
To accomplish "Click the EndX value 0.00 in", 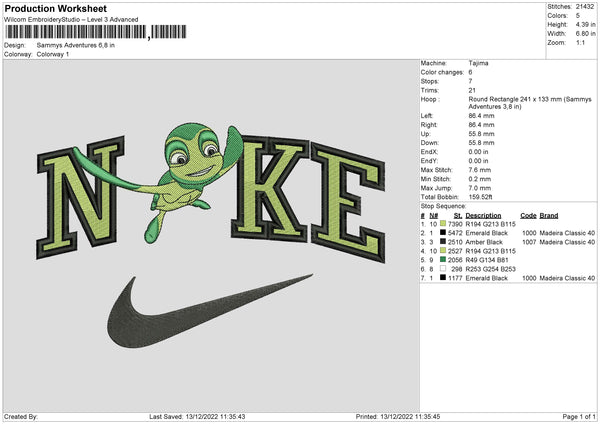I will point(478,152).
